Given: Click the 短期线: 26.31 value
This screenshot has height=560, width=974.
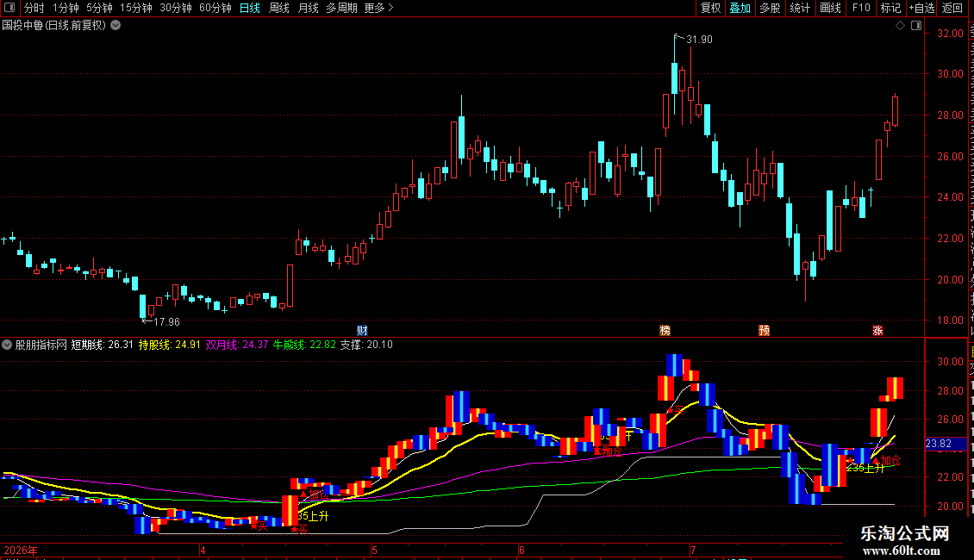Looking at the screenshot, I should (103, 345).
